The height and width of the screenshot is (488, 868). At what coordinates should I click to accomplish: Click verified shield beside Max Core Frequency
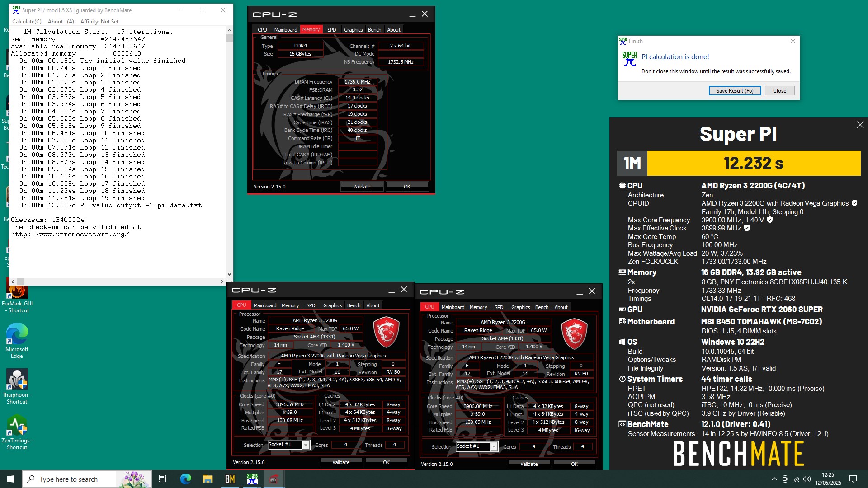coord(770,220)
